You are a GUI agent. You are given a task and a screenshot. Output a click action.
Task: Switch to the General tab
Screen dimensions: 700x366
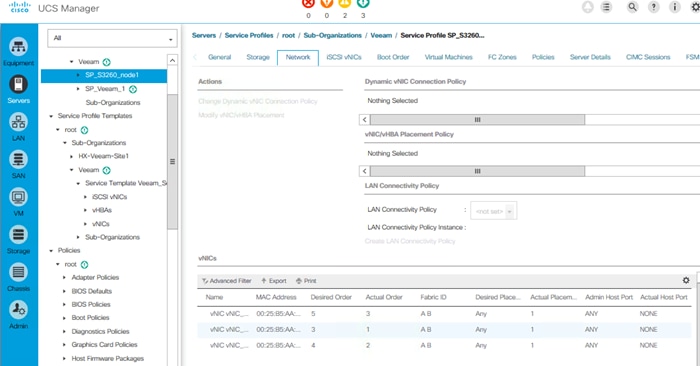(x=219, y=57)
